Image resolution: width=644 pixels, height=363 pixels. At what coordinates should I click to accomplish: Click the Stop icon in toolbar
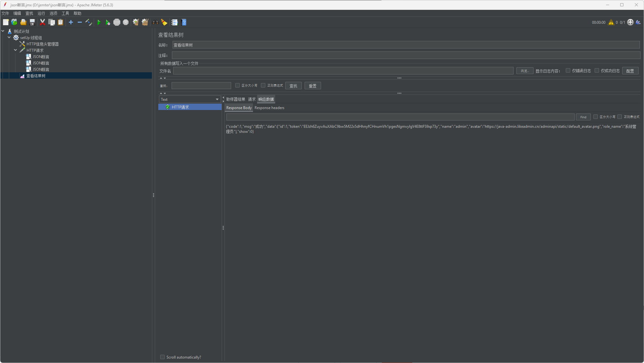pos(117,22)
